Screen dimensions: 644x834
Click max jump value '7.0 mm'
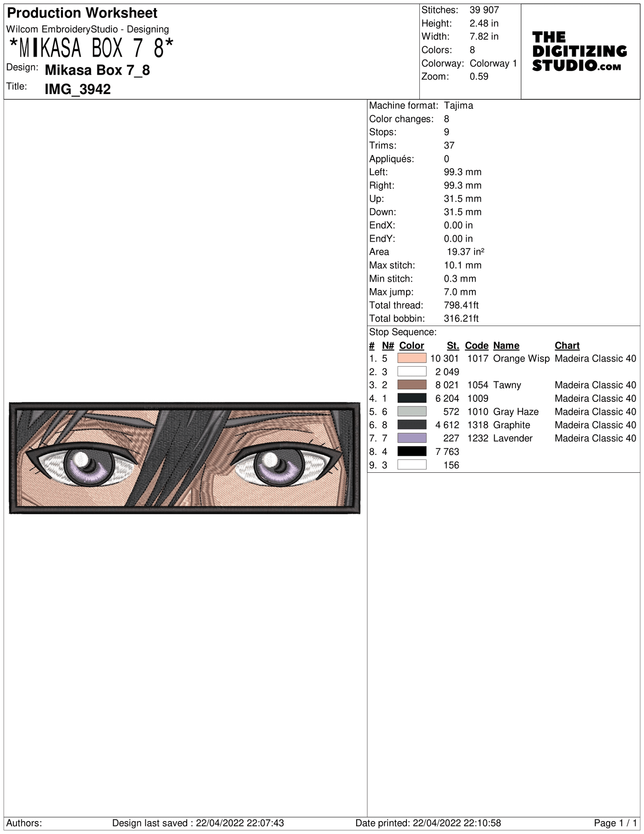point(460,292)
